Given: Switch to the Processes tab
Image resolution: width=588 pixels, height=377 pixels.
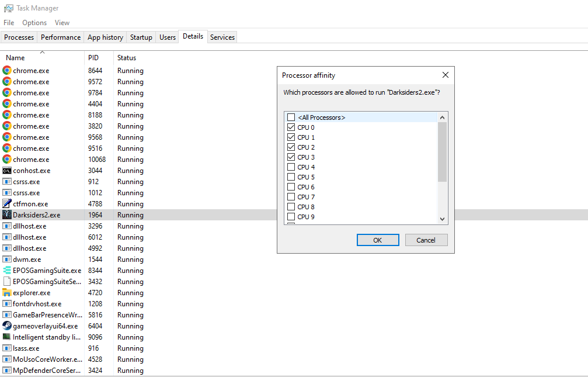Looking at the screenshot, I should point(19,37).
